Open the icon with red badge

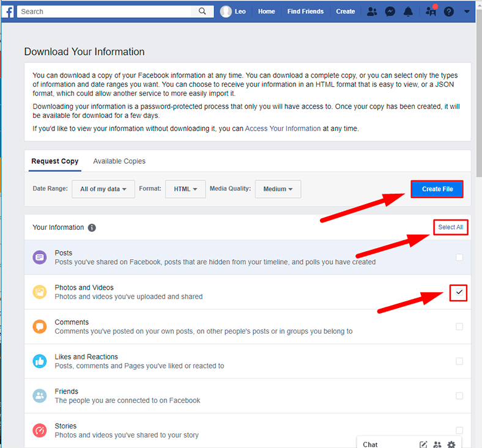tap(431, 11)
